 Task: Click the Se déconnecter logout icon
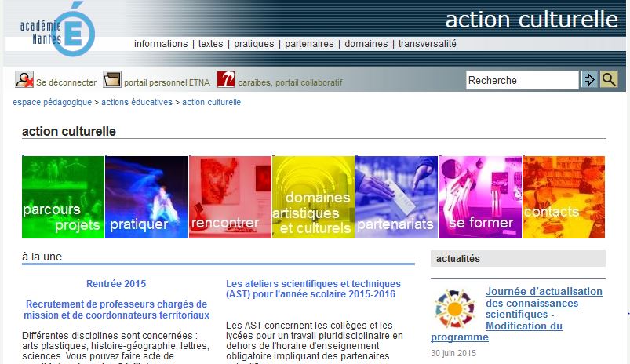click(x=24, y=80)
